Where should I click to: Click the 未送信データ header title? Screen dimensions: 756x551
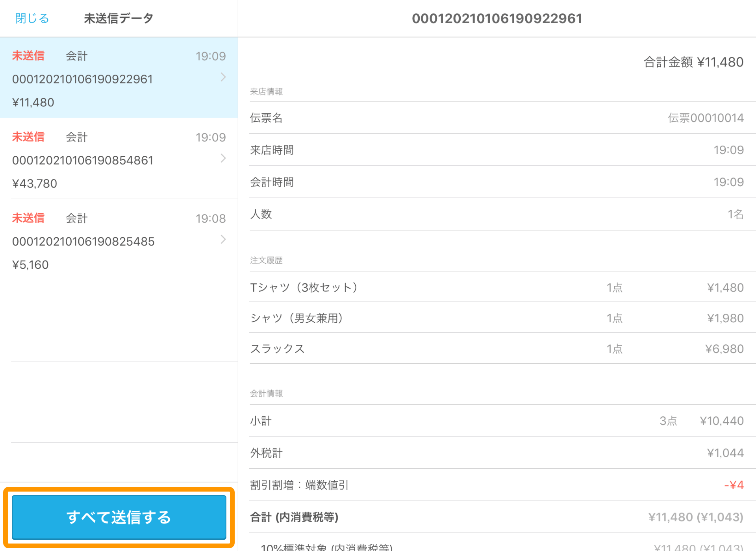[x=118, y=18]
